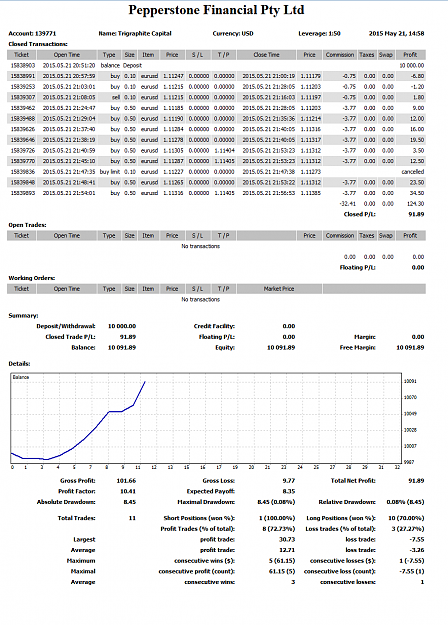Click the Profit Trades value 8 (72.73%)

(279, 529)
